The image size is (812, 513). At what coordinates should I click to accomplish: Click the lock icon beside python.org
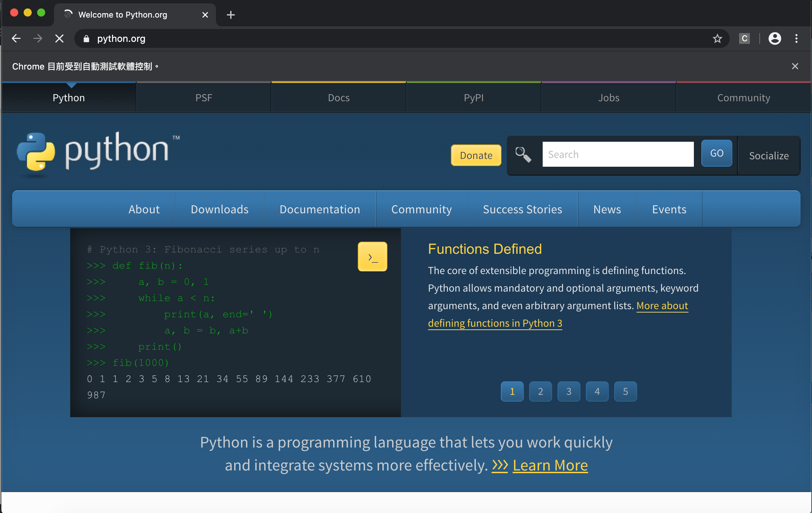coord(86,39)
